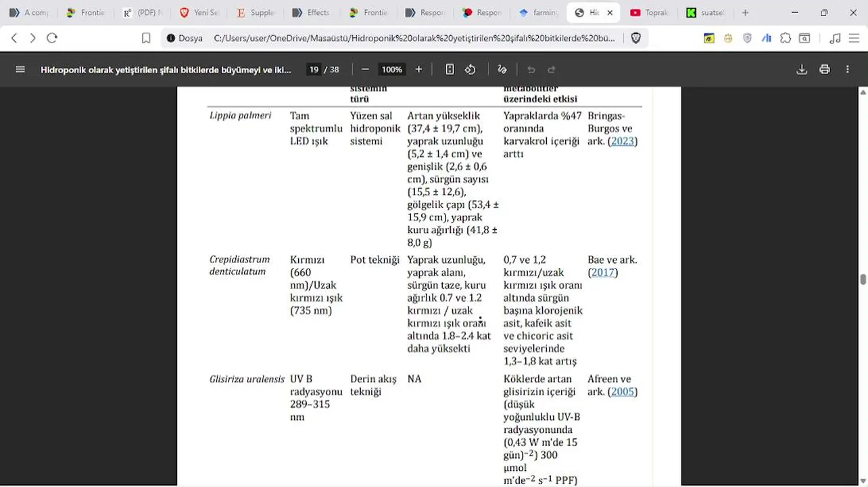Close the active Hidroponik PDF tab
868x487 pixels.
click(610, 12)
